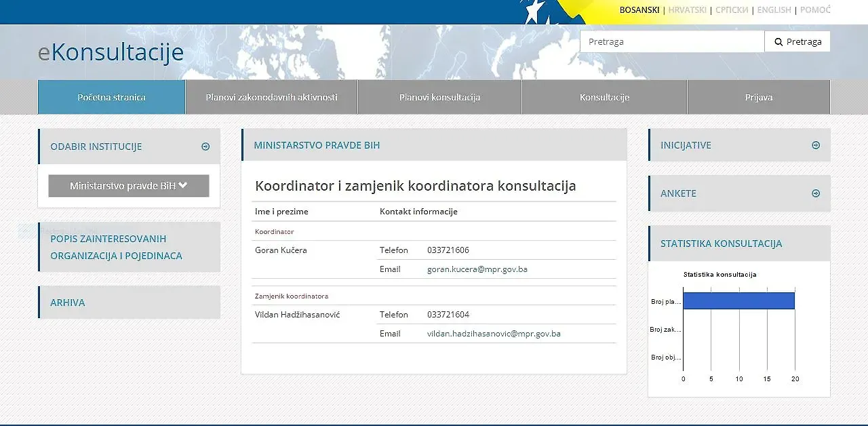Click the 'Broj obj...' chart axis label
The width and height of the screenshot is (868, 426).
(665, 357)
